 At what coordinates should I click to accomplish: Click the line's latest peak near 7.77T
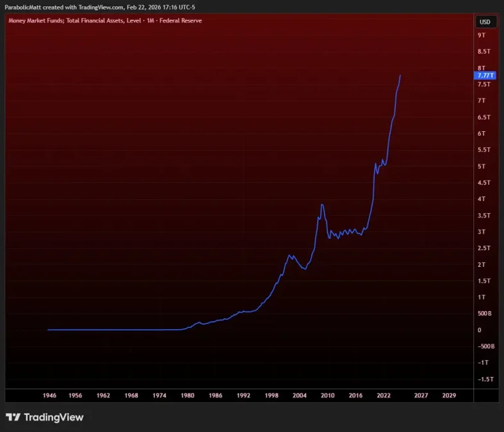pos(400,76)
